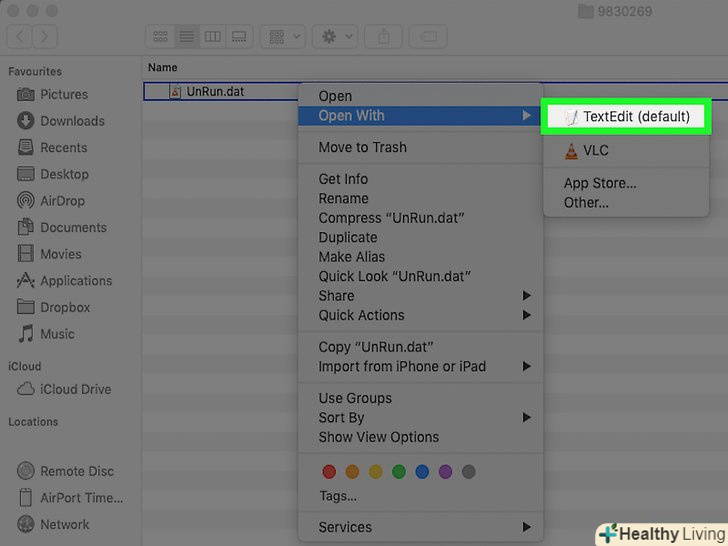The height and width of the screenshot is (546, 728).
Task: Click the Edit Tags toolbar button
Action: pos(428,36)
